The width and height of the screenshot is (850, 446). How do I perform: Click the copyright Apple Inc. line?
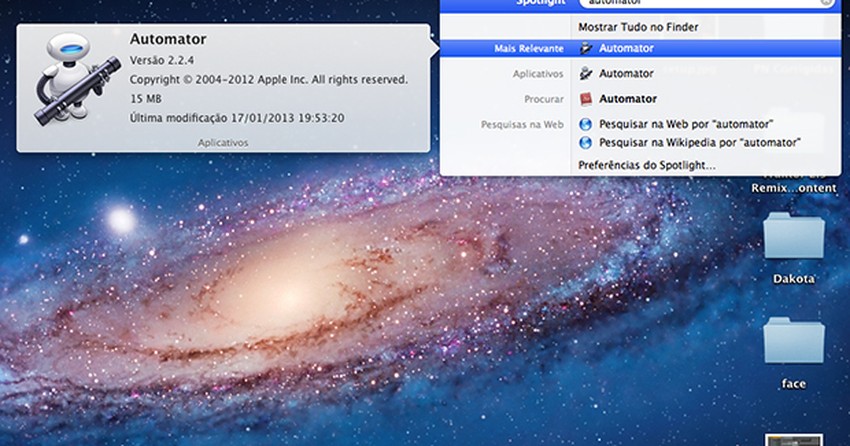click(x=268, y=80)
